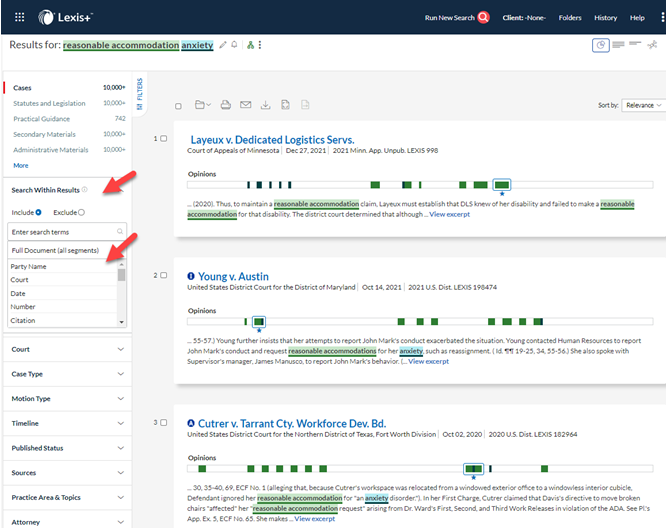Expand the Timeline filter

point(68,423)
